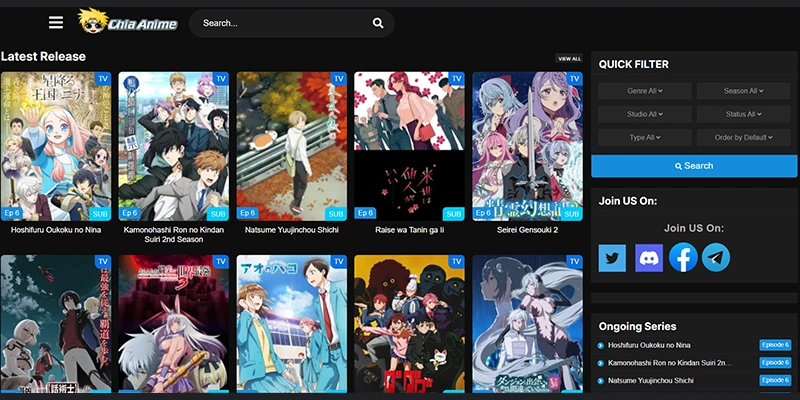Image resolution: width=800 pixels, height=400 pixels.
Task: Click the QUICK FILTER heading
Action: 633,64
